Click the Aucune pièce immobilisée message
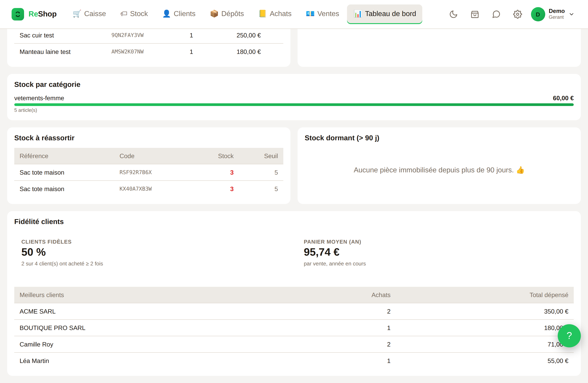This screenshot has height=383, width=588. point(439,170)
